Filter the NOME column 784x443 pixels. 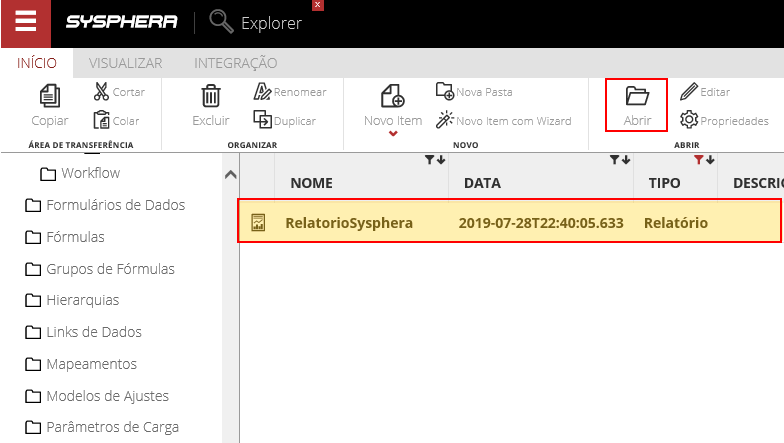click(429, 160)
